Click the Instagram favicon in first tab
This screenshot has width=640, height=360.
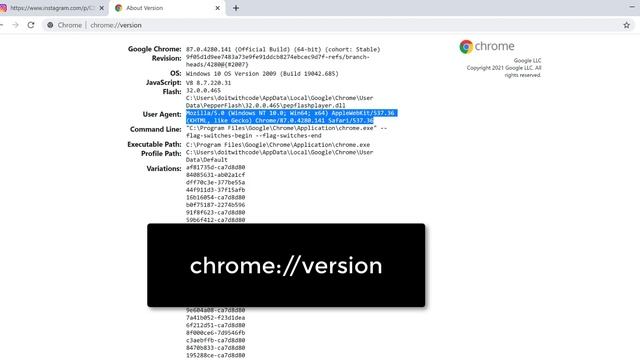(3, 8)
